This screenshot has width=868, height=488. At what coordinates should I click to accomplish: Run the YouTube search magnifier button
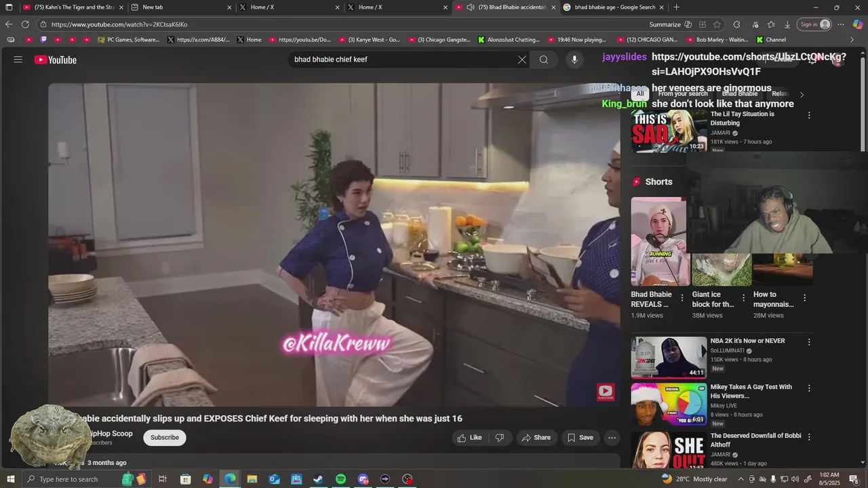(544, 60)
